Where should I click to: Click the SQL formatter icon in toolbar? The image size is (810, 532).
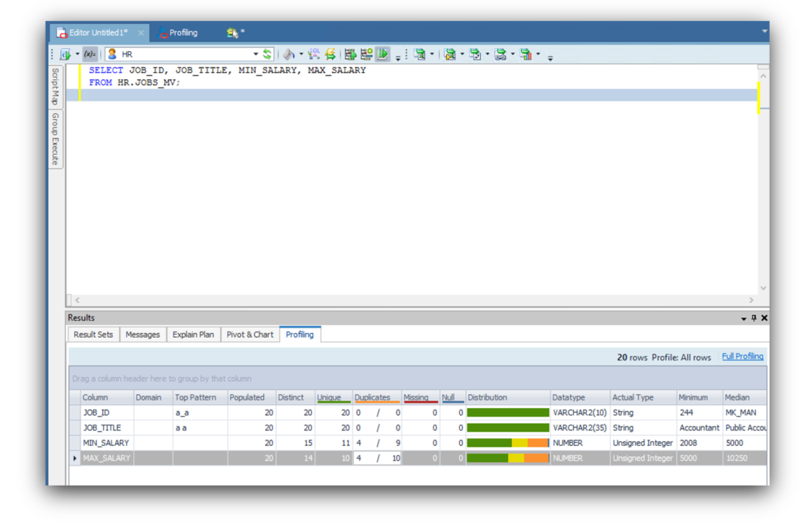[314, 54]
